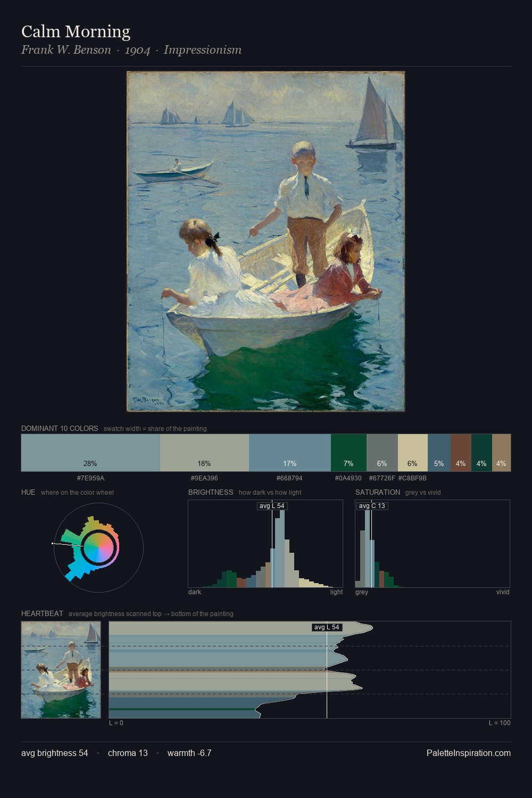The image size is (532, 798).
Task: Click the 'avg brightness 54' footer stat
Action: tap(55, 753)
